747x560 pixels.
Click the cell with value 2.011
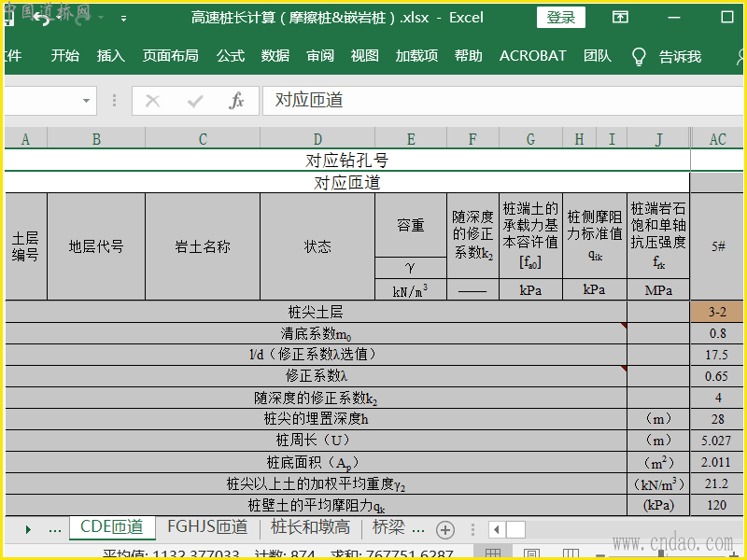click(x=717, y=462)
